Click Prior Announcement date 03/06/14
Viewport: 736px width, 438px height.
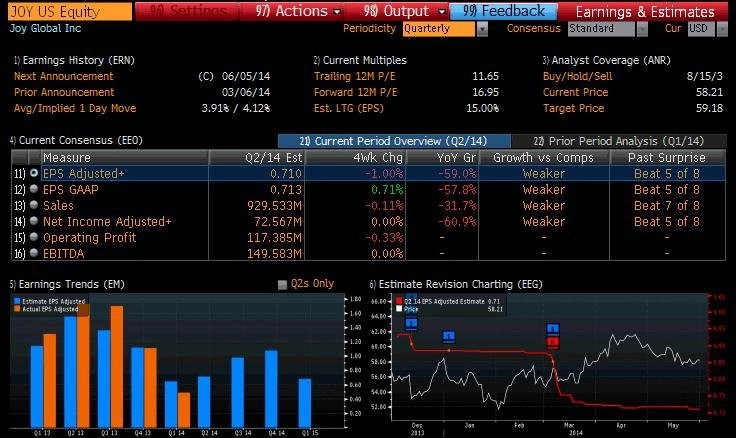tap(246, 92)
